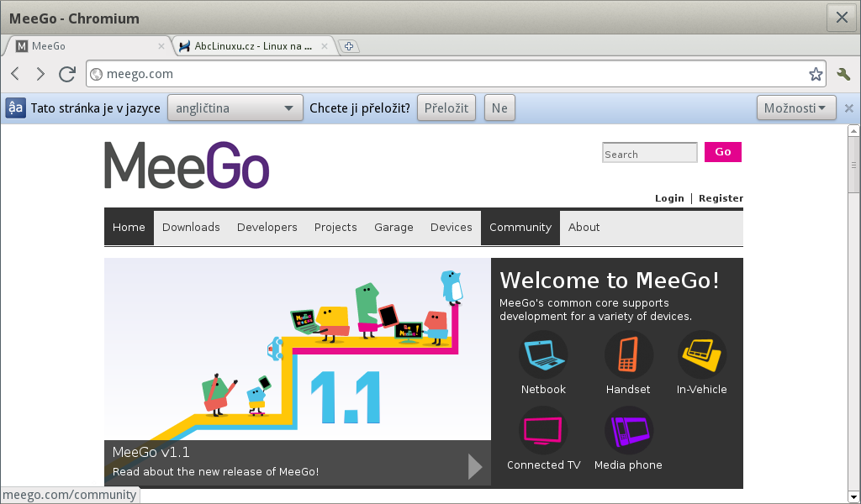Click the 'Welcome to MeeGo!' heading
861x504 pixels.
610,281
